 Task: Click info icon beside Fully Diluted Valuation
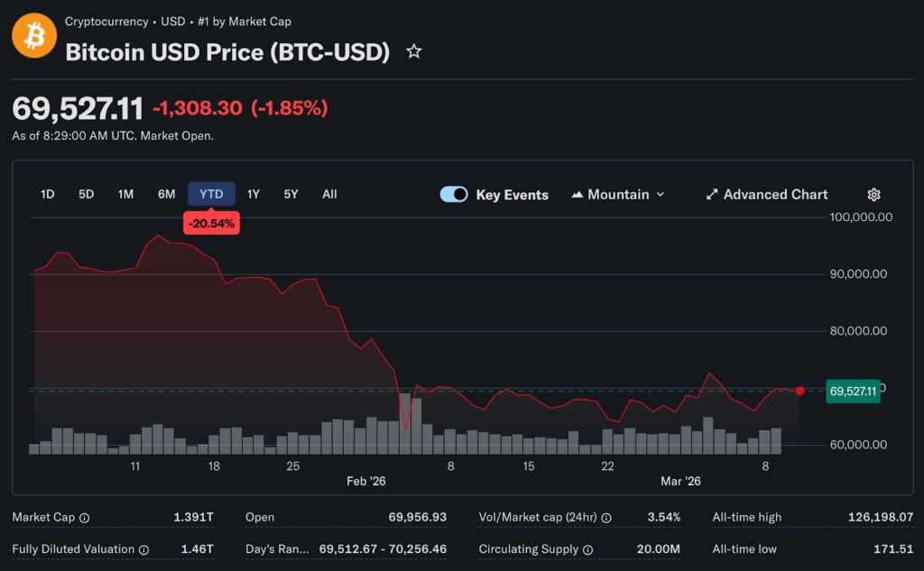coord(143,549)
